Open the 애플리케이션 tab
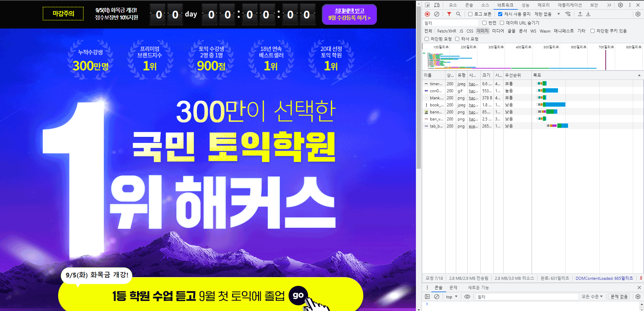The height and width of the screenshot is (311, 644). coord(570,5)
